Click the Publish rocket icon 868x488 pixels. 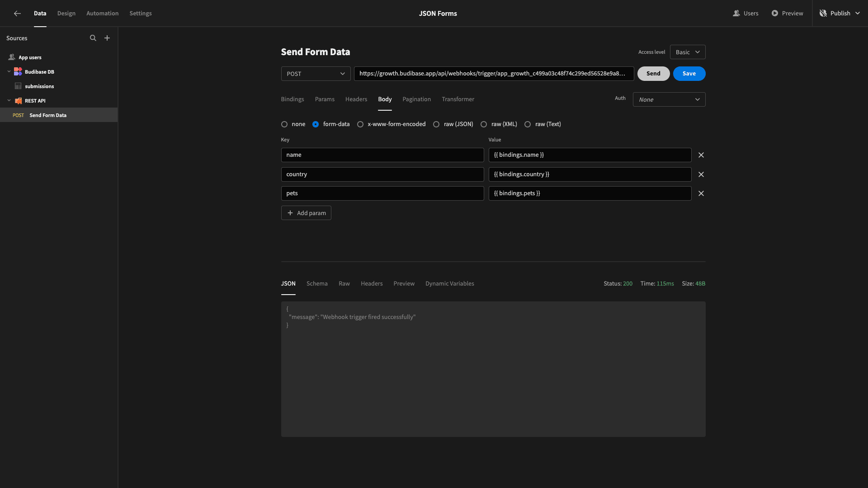pos(823,14)
